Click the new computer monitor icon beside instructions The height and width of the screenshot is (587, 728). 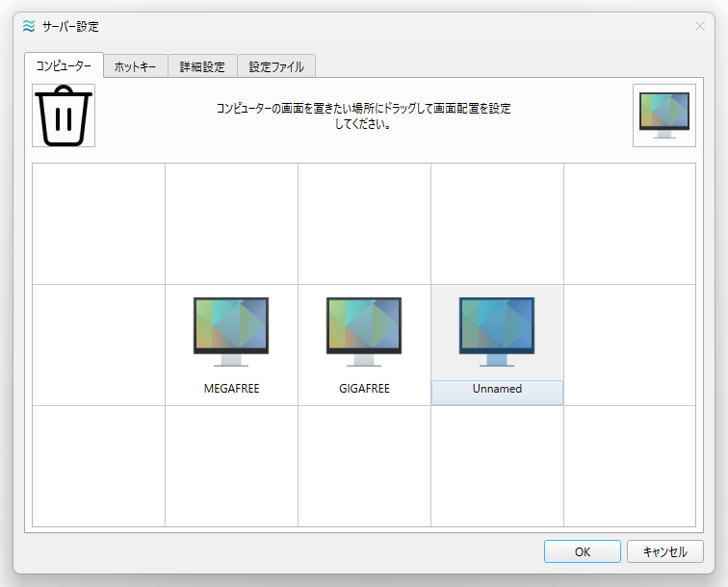(x=663, y=115)
